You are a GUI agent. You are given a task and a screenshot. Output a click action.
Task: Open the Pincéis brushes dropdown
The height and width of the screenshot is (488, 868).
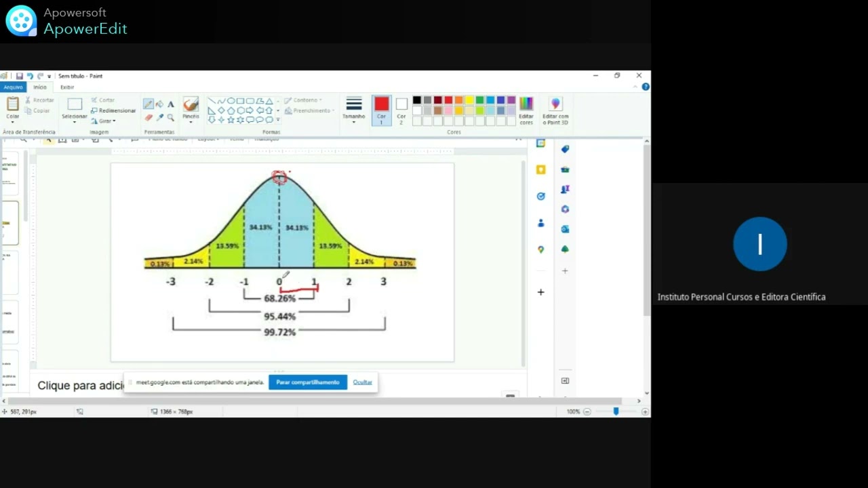coord(191,122)
